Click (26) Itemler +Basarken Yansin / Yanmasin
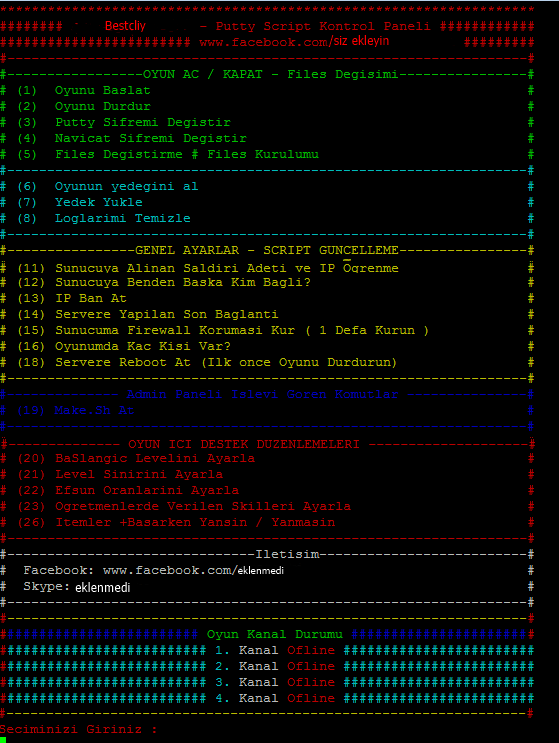The width and height of the screenshot is (559, 743). pos(176,523)
